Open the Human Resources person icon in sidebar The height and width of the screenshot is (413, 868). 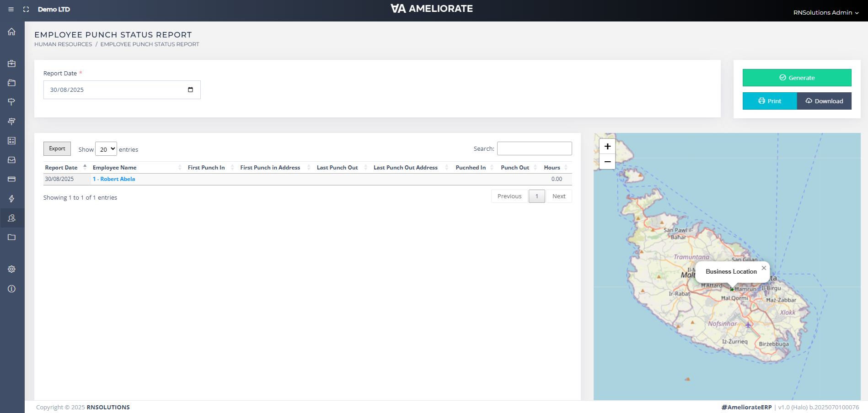pyautogui.click(x=11, y=218)
